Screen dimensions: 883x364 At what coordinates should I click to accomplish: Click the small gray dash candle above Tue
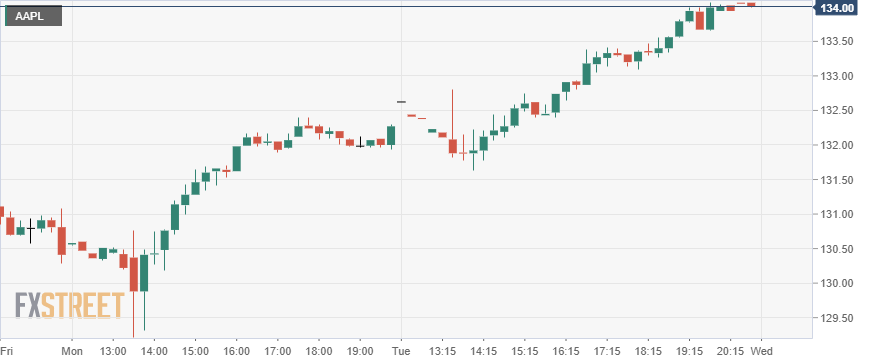(x=401, y=102)
